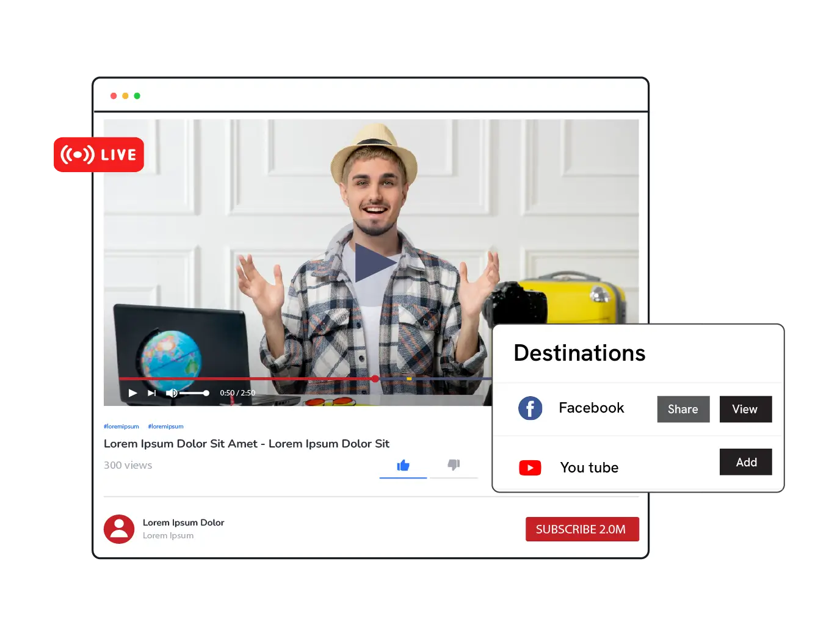
Task: Open the channel avatar icon
Action: [119, 529]
